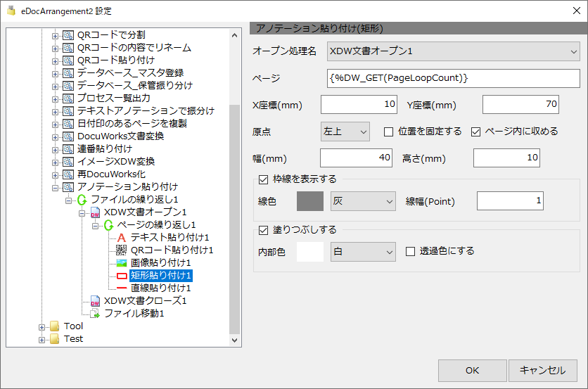Select the テキスト貼り付け1 tree label
This screenshot has width=588, height=389.
point(170,238)
